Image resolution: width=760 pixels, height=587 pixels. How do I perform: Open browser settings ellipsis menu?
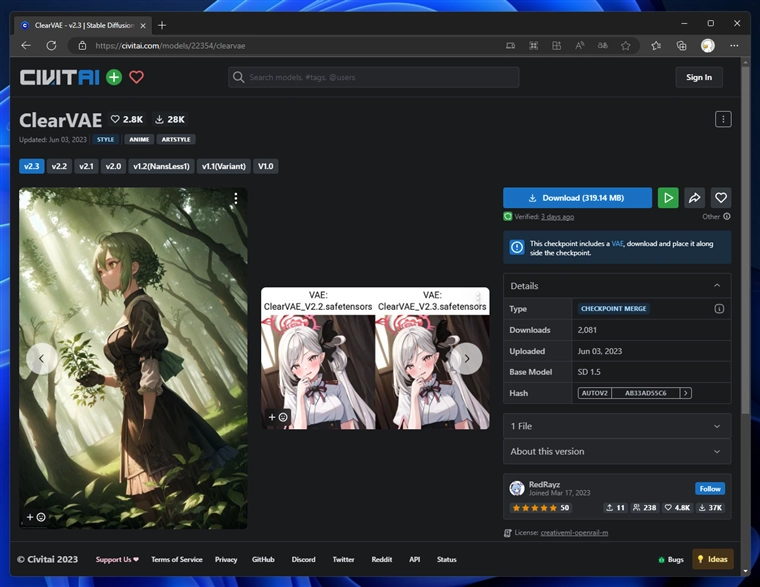tap(734, 46)
